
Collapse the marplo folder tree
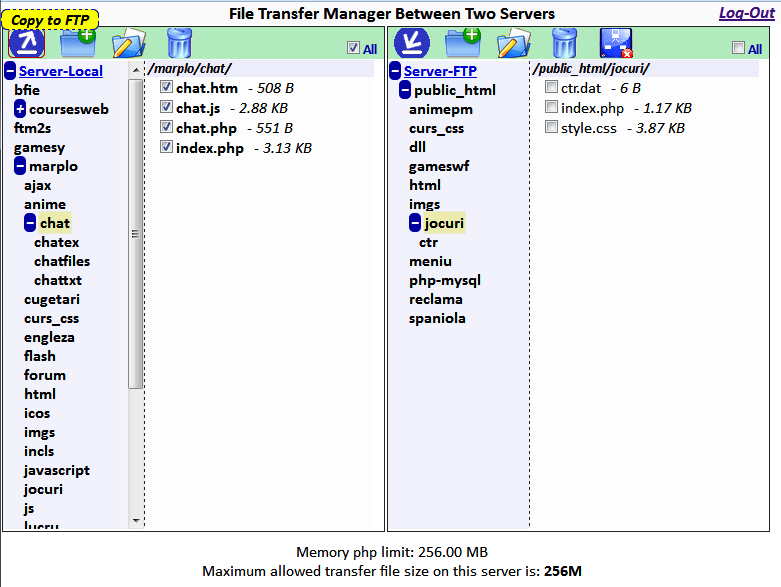click(x=20, y=166)
